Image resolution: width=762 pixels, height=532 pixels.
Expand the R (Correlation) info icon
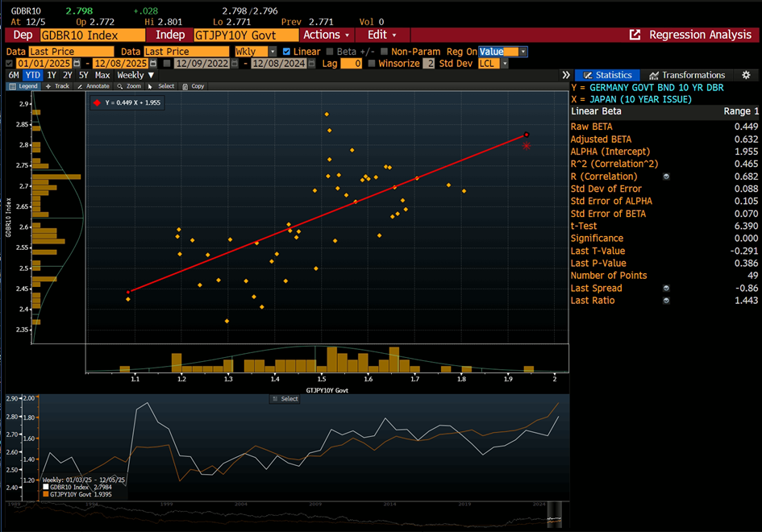click(667, 177)
